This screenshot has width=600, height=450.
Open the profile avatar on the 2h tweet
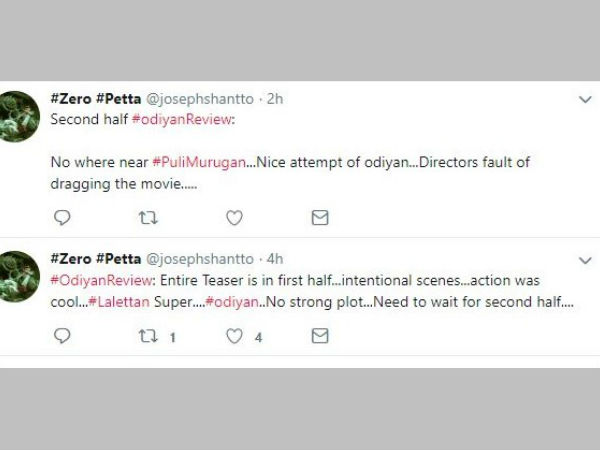click(x=20, y=116)
